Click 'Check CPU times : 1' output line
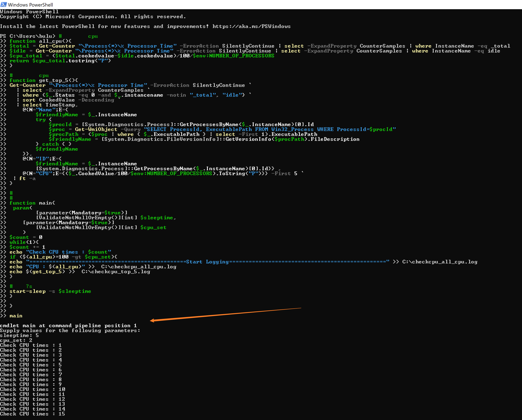 tap(31, 345)
